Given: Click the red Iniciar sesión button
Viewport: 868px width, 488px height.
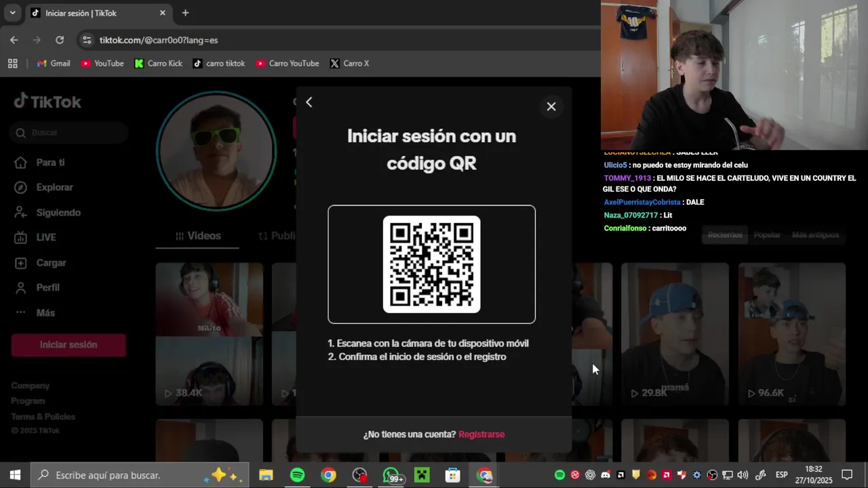Looking at the screenshot, I should [x=68, y=345].
